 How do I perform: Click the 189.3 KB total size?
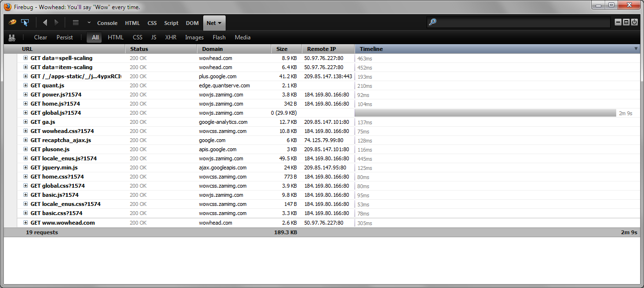point(286,232)
